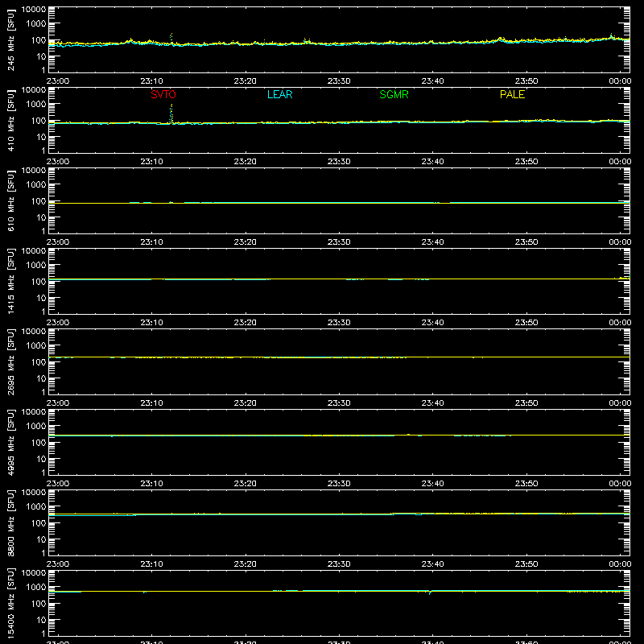
Task: Click the red SVTO station legend label
Action: 163,94
